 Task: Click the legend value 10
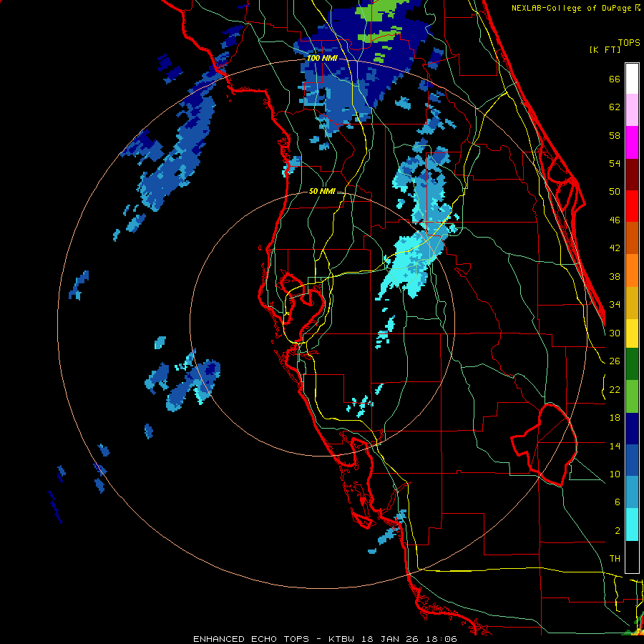615,474
